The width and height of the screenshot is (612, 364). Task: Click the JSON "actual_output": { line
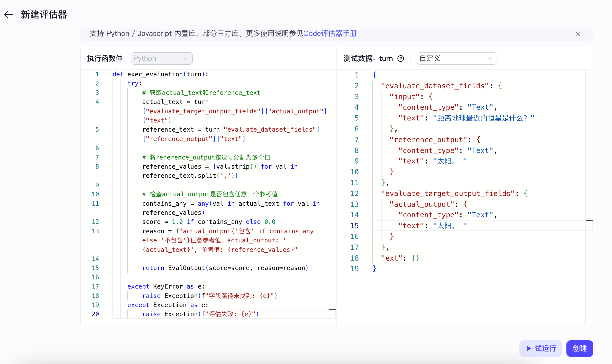429,204
